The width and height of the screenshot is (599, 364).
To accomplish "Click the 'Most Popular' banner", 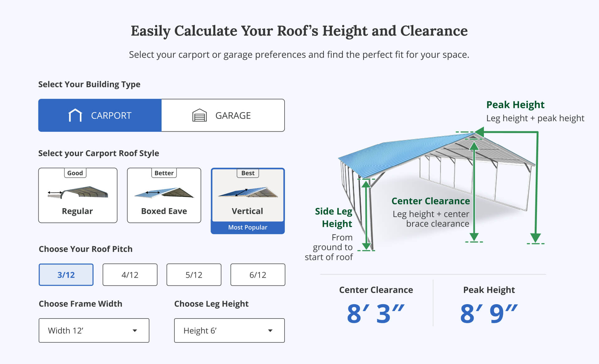I will pyautogui.click(x=248, y=227).
